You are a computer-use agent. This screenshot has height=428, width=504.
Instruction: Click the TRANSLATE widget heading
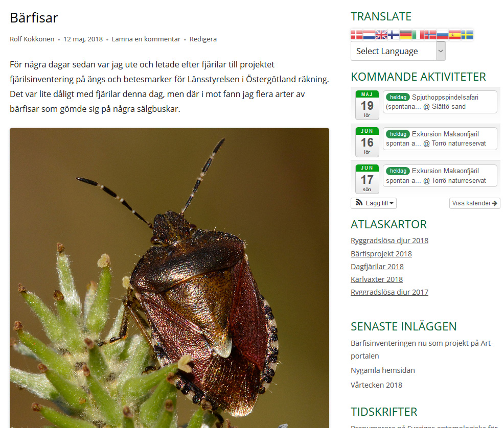381,16
